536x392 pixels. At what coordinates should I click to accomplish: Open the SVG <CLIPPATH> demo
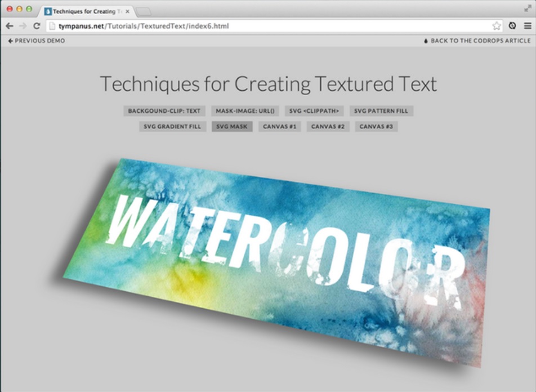coord(314,111)
